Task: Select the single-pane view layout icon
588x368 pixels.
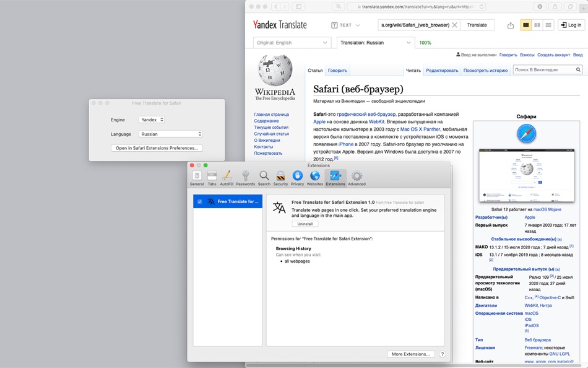Action: [525, 25]
